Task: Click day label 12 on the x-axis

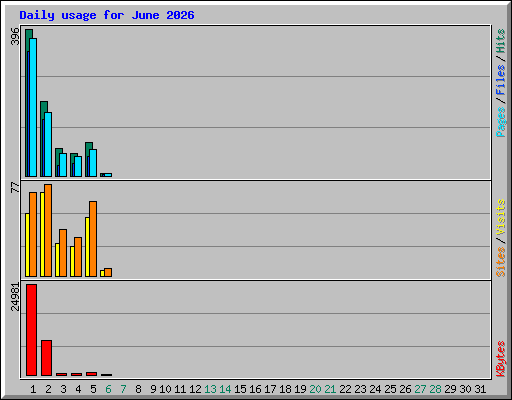Action: pyautogui.click(x=195, y=389)
